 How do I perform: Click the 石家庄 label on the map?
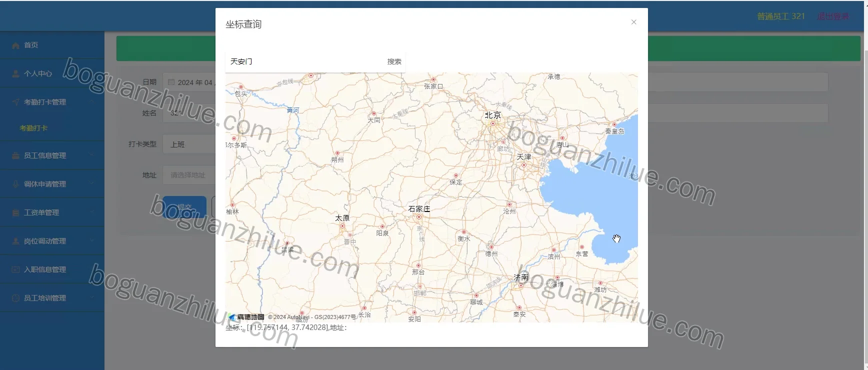419,209
